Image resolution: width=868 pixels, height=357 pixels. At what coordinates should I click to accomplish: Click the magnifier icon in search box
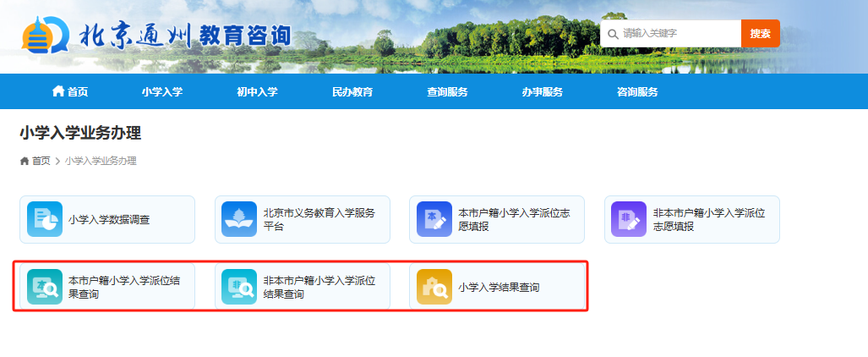[613, 34]
